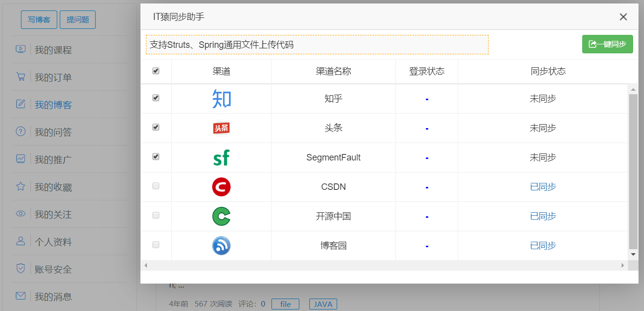Click the envelope icon beside 我的消息

coord(20,296)
